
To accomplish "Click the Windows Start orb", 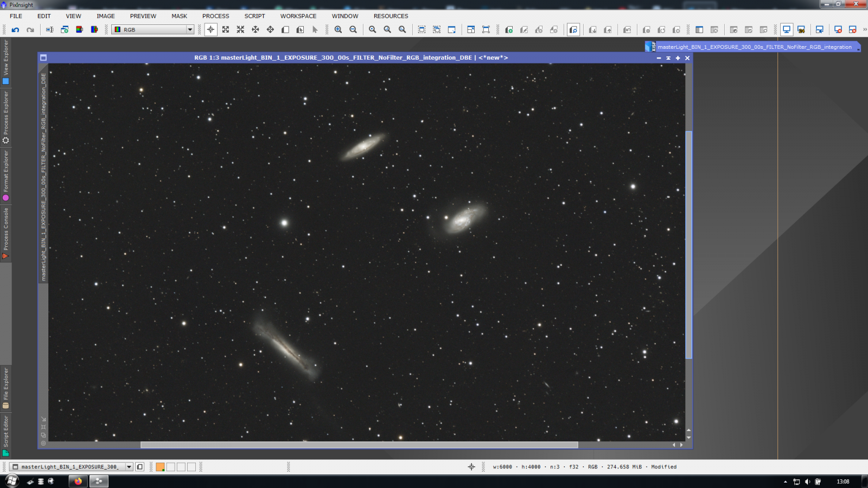I will [11, 481].
